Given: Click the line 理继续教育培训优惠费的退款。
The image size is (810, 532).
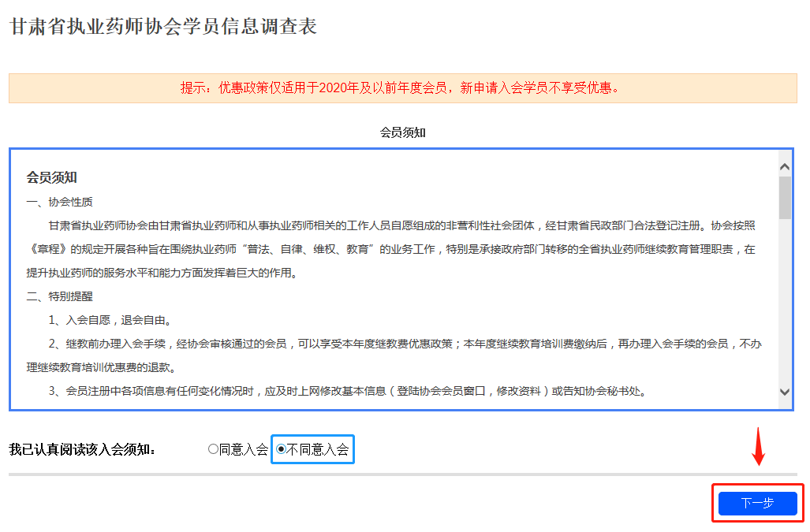Looking at the screenshot, I should click(103, 367).
